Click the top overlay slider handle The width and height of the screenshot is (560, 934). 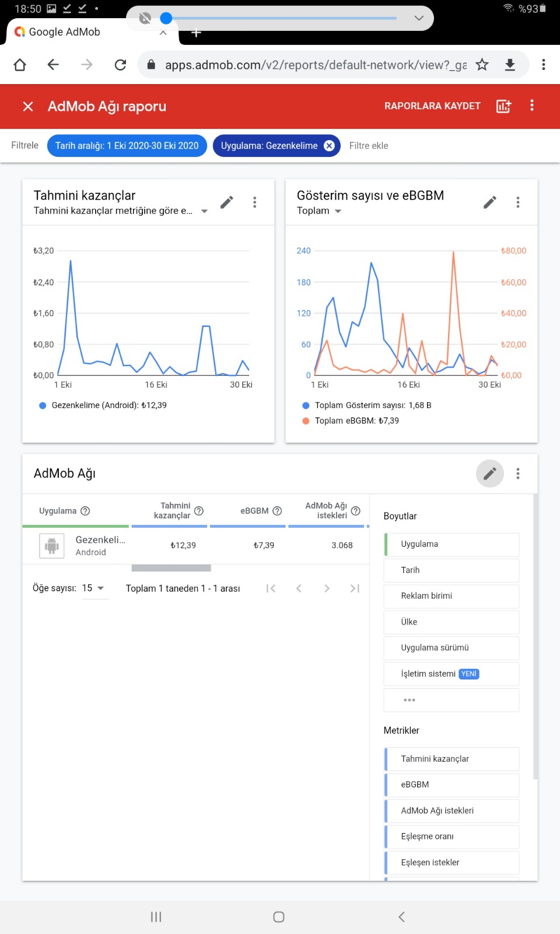[x=166, y=18]
